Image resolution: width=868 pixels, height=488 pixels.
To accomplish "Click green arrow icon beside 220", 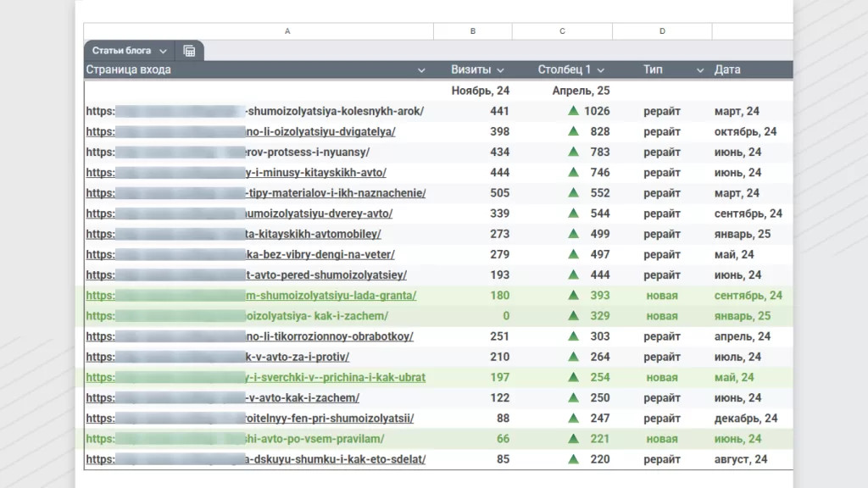I will pyautogui.click(x=573, y=459).
